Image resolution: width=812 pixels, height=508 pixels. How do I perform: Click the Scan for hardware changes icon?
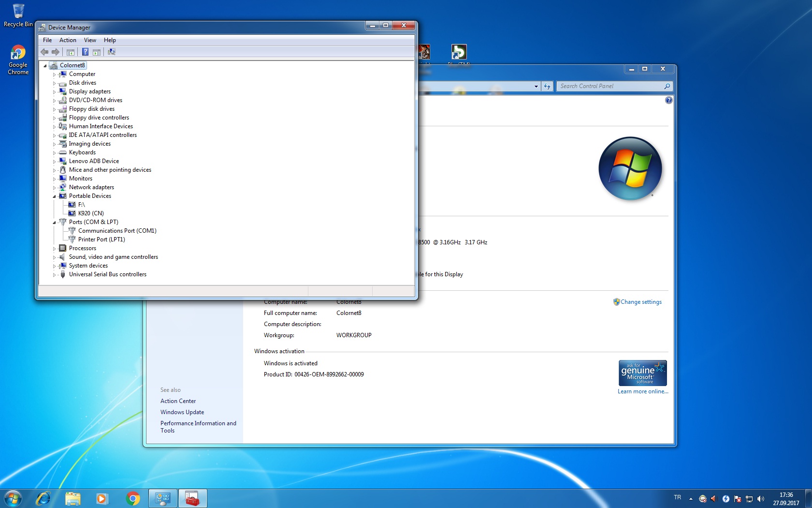(x=112, y=52)
